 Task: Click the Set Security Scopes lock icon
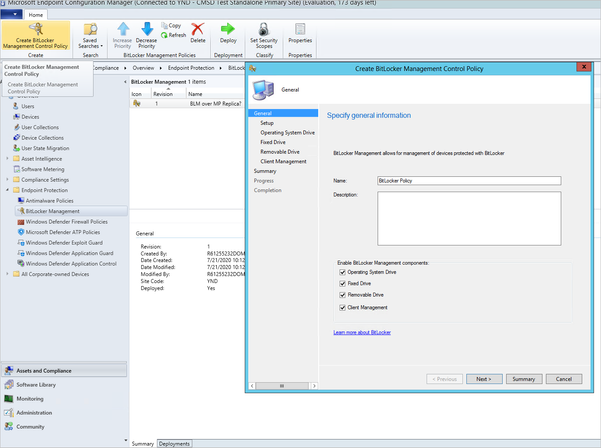coord(264,29)
